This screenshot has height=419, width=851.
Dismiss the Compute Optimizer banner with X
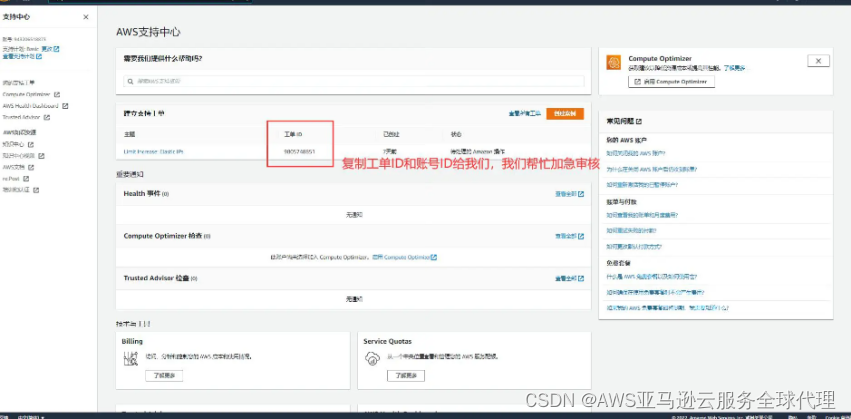pyautogui.click(x=818, y=61)
